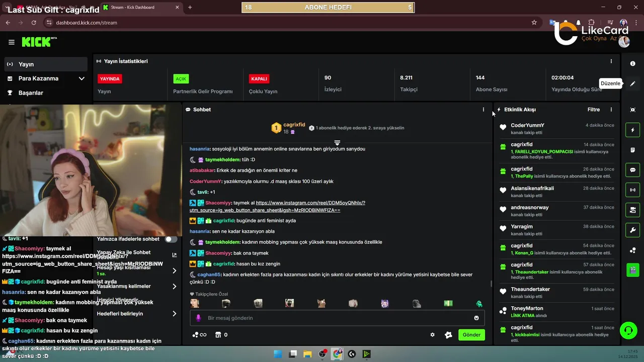Select the green Among Us emote
The width and height of the screenshot is (644, 362).
click(479, 303)
